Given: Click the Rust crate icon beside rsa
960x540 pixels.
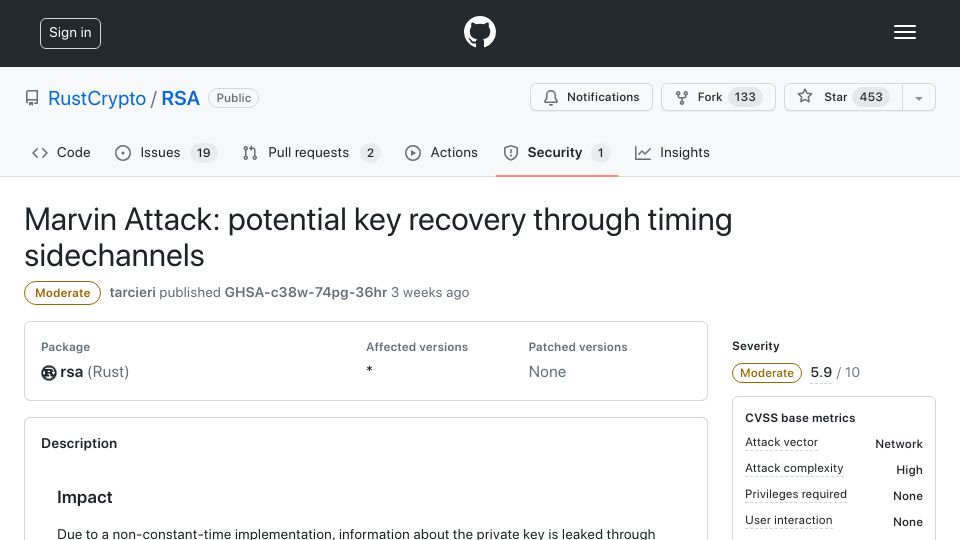Looking at the screenshot, I should 49,372.
